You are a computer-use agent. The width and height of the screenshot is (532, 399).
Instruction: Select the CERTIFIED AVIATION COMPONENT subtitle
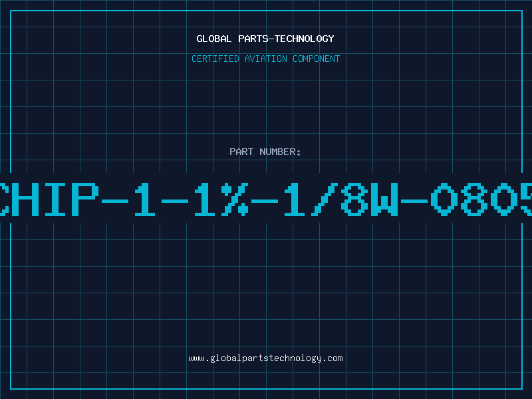(265, 59)
